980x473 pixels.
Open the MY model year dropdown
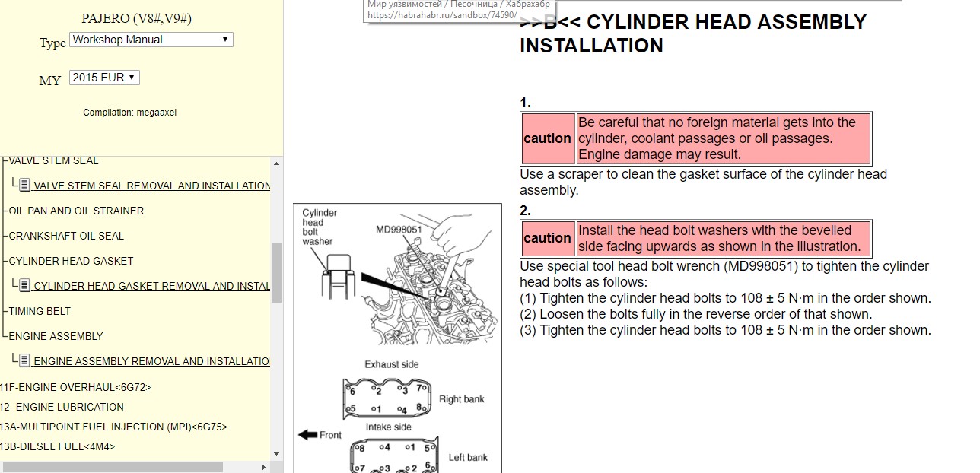click(104, 78)
